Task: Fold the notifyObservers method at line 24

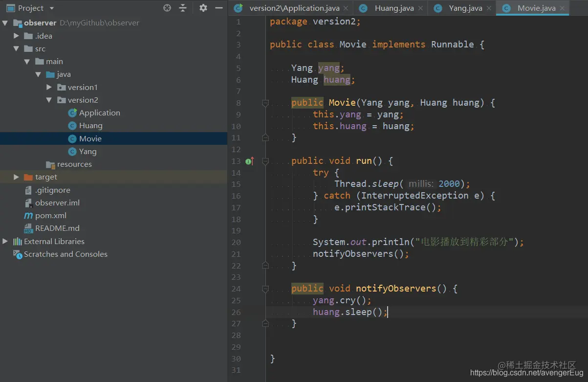Action: [265, 289]
